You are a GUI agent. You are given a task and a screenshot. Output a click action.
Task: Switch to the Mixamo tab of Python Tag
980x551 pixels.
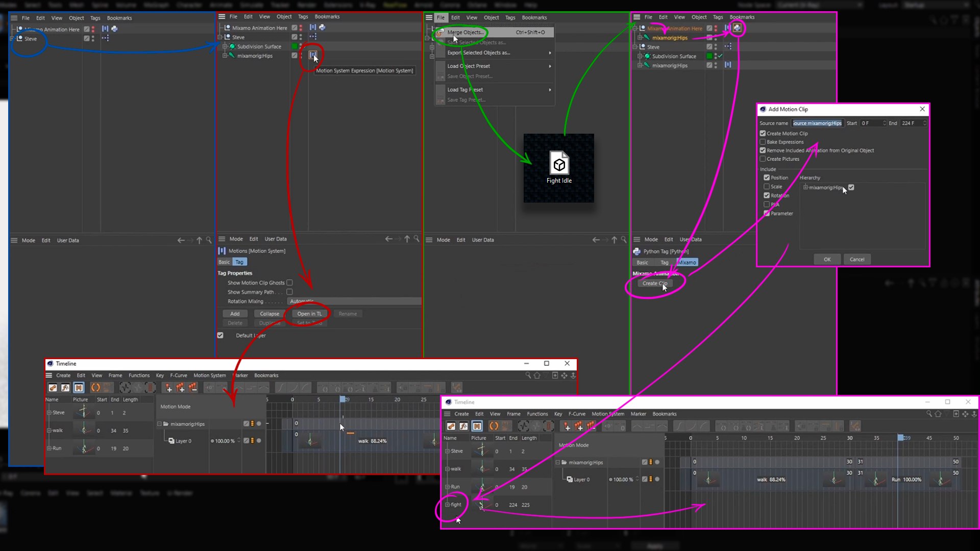(x=687, y=262)
